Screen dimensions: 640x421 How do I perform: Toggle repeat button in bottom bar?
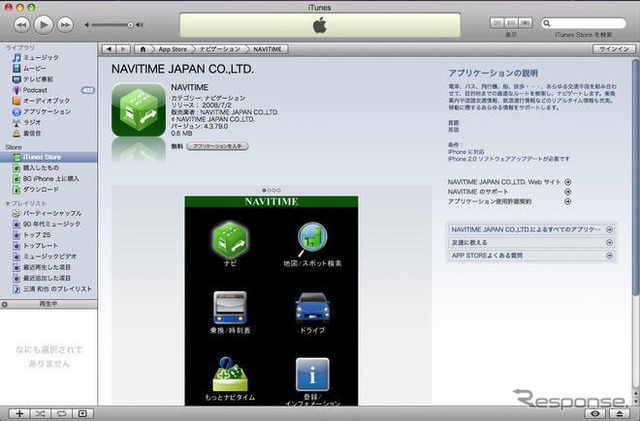[x=61, y=413]
